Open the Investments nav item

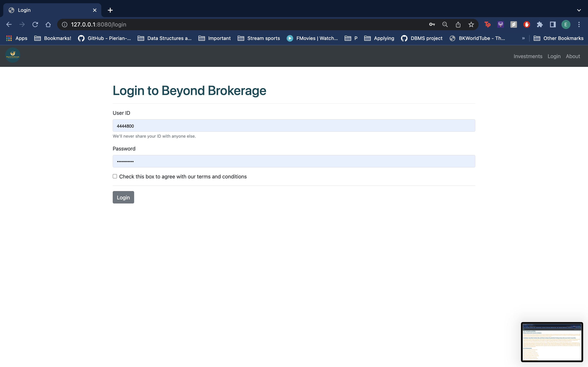(x=528, y=56)
